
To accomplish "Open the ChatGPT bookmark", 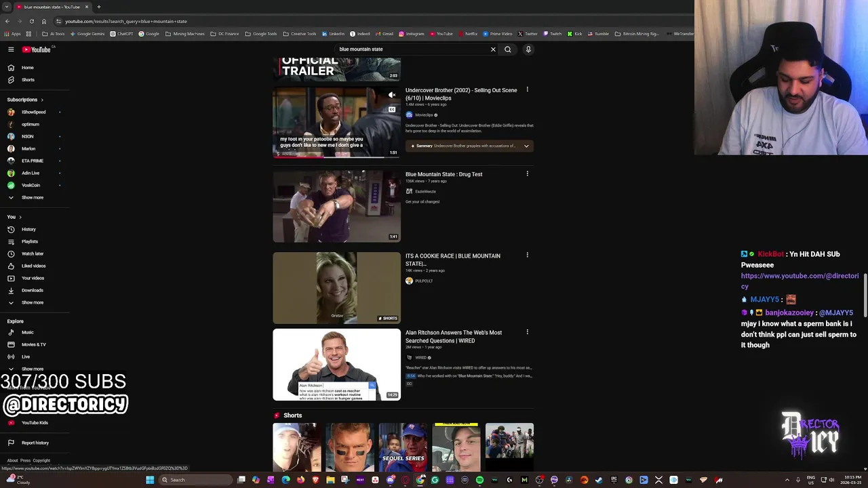I will [x=121, y=34].
